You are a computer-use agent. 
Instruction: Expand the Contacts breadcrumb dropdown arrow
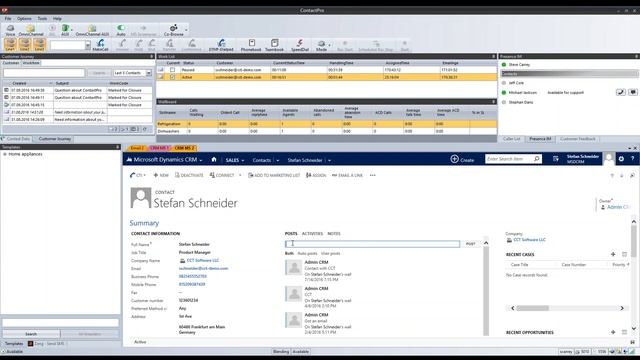pos(278,160)
